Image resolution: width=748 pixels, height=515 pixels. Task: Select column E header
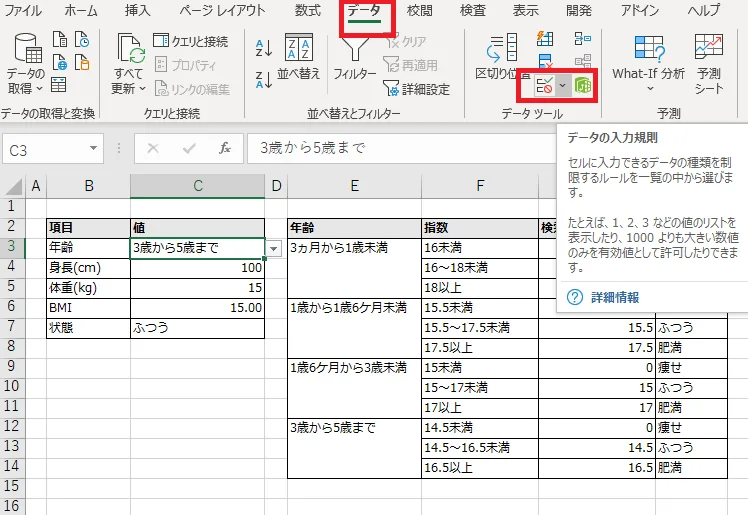coord(354,185)
